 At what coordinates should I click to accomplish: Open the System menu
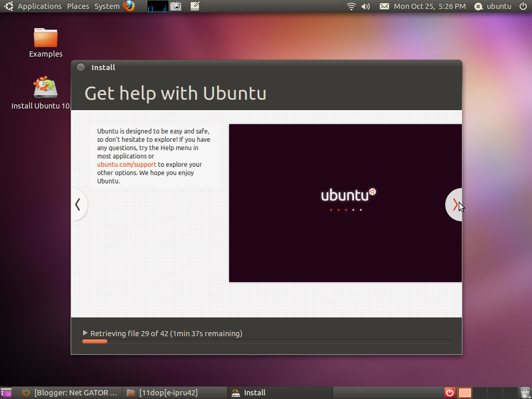[107, 6]
